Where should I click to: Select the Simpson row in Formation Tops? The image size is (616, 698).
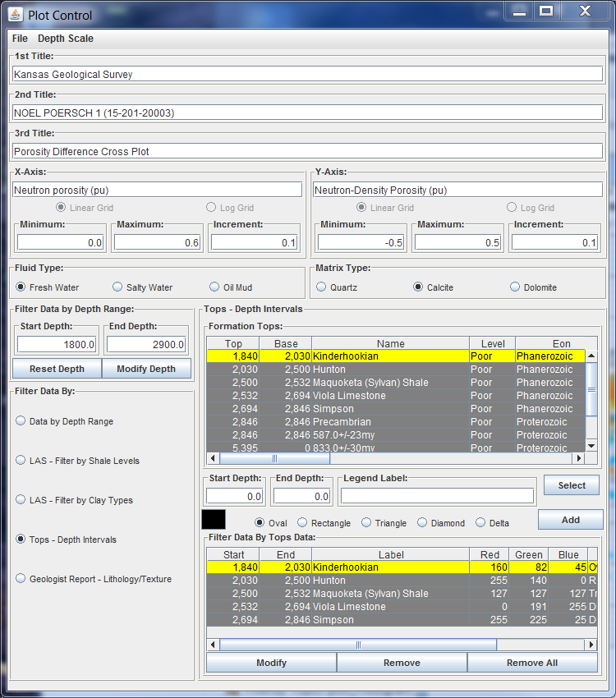[x=396, y=409]
